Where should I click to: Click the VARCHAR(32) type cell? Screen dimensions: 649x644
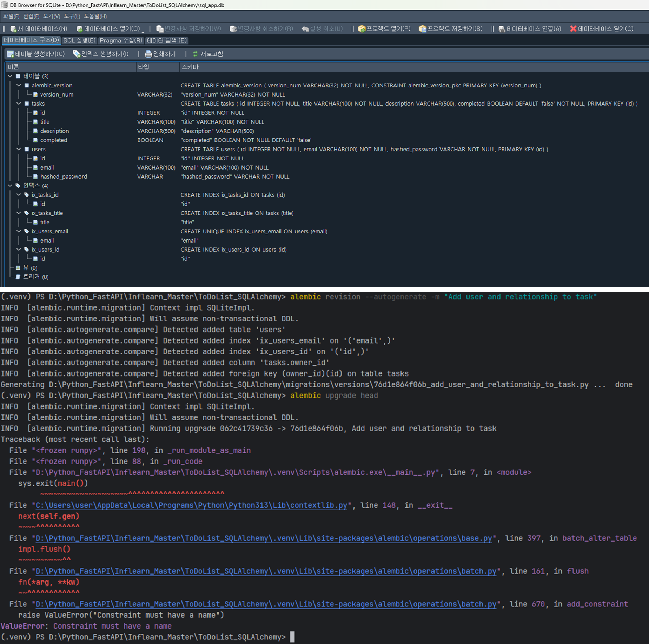coord(154,94)
